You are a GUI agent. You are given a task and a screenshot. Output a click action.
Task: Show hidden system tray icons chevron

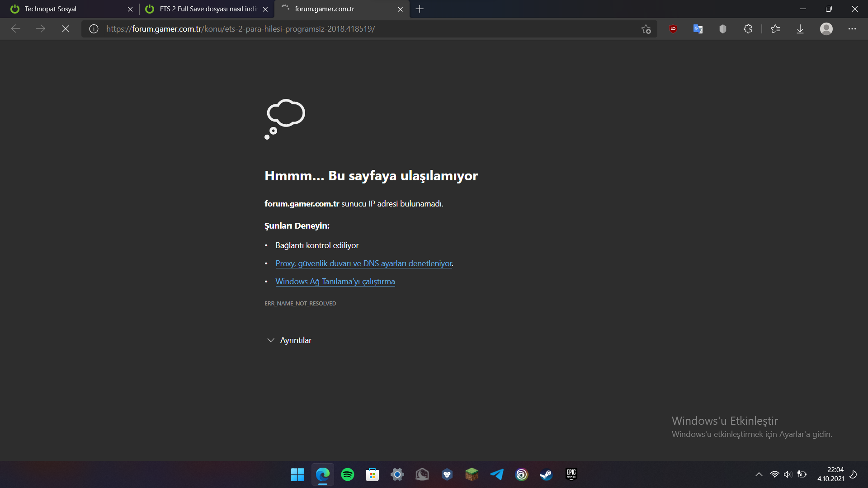(759, 474)
